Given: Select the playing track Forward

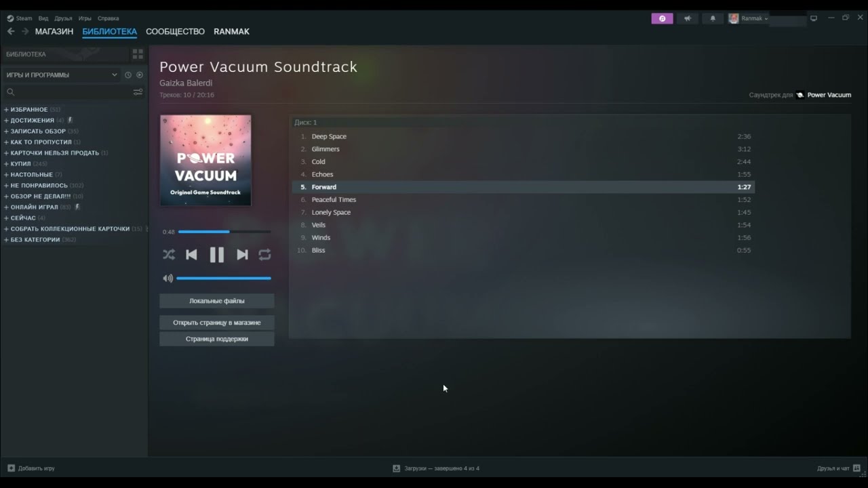Looking at the screenshot, I should [x=524, y=187].
